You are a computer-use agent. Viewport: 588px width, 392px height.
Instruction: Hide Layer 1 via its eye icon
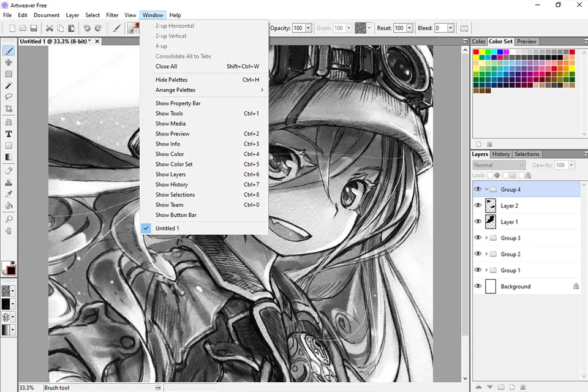(x=478, y=222)
